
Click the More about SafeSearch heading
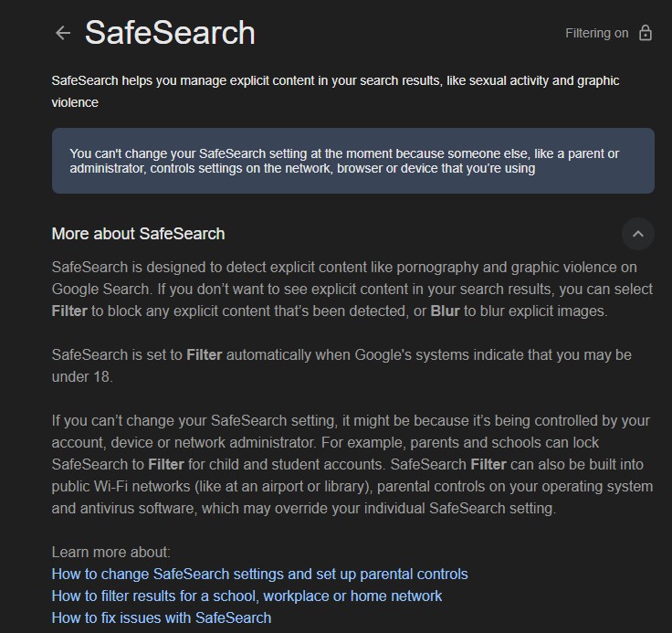(139, 234)
